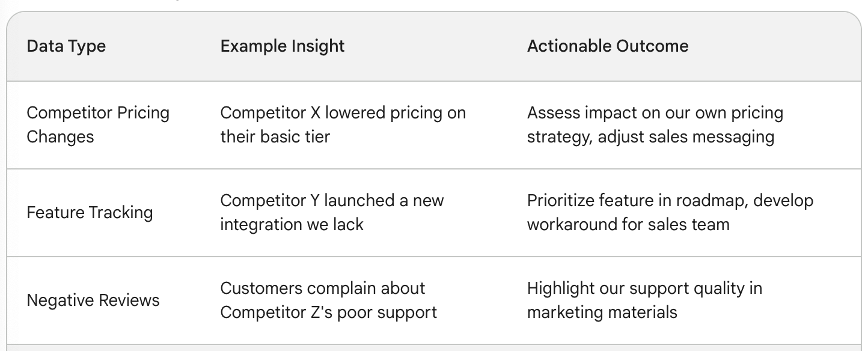868x351 pixels.
Task: Click the Competitor Y launched integration text
Action: tap(332, 212)
